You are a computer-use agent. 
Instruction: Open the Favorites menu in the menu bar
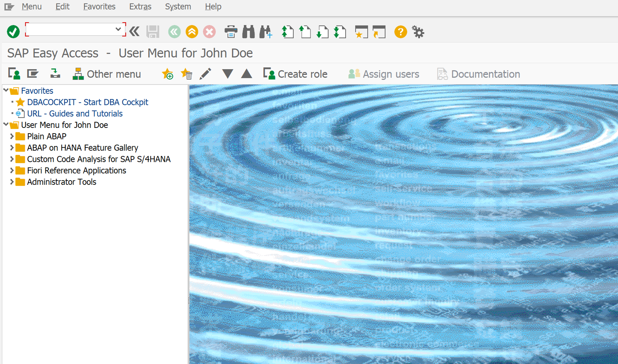tap(99, 6)
